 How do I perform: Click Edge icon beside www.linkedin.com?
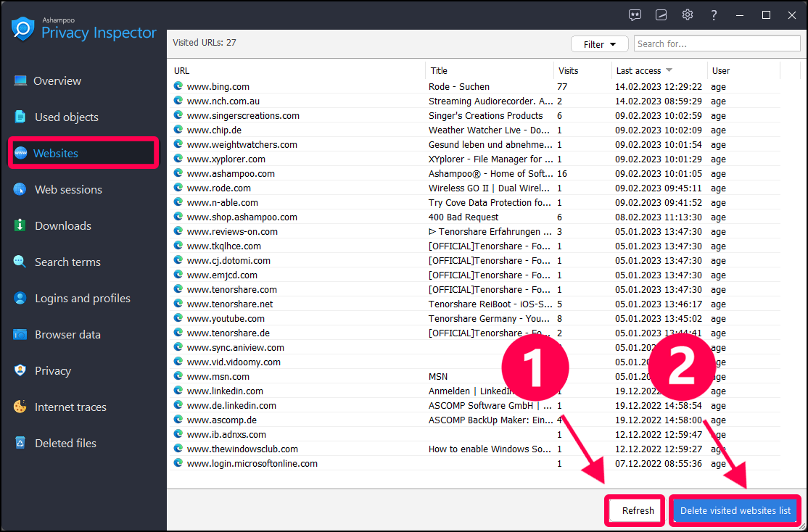point(178,391)
